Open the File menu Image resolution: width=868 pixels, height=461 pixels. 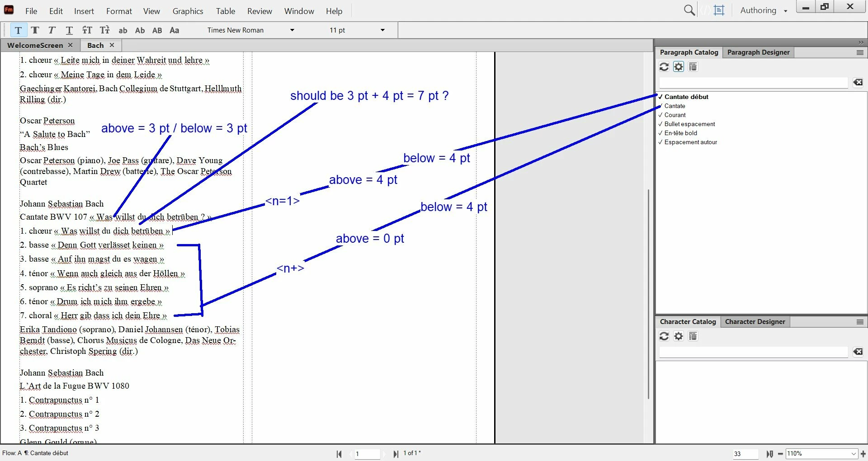[x=31, y=11]
